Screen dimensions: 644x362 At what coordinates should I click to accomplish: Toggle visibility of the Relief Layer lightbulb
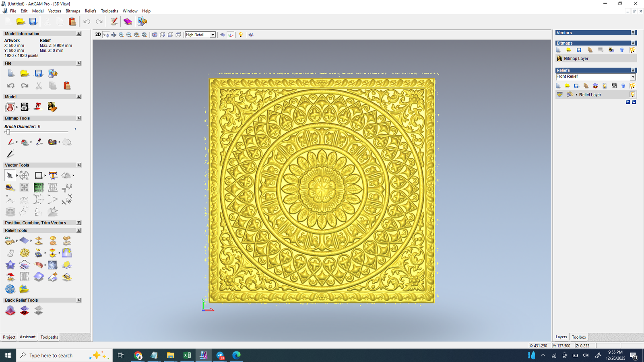click(633, 95)
